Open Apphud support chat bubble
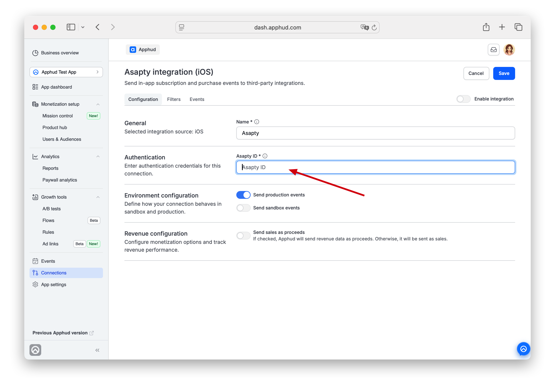 point(523,349)
